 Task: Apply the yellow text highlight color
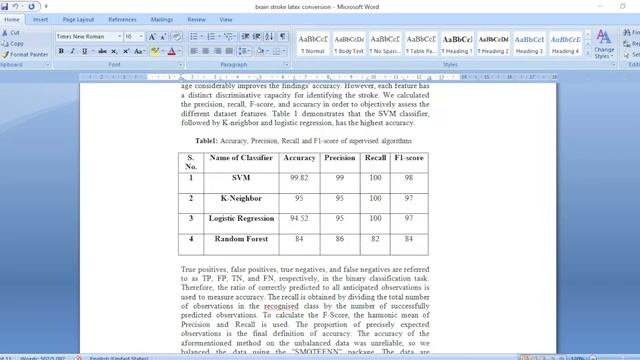pyautogui.click(x=155, y=51)
